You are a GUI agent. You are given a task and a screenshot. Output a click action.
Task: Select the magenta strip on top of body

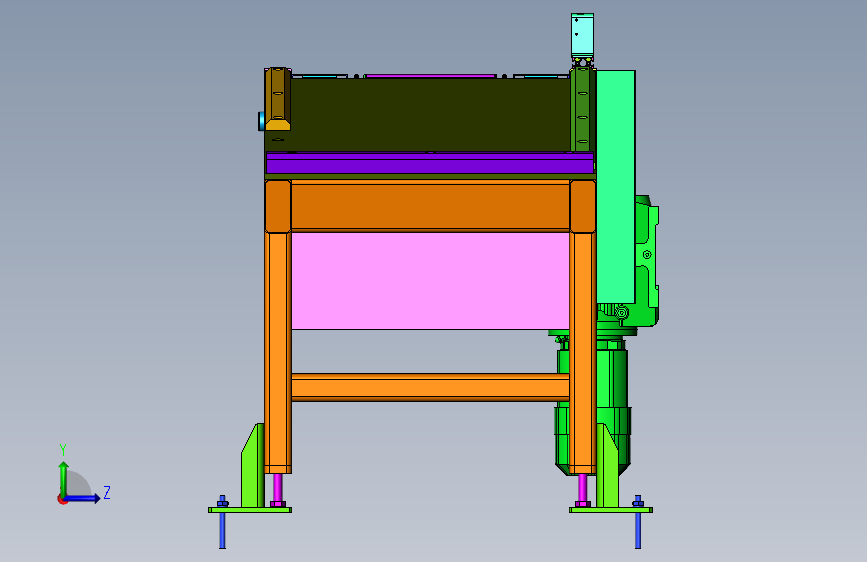[x=430, y=76]
